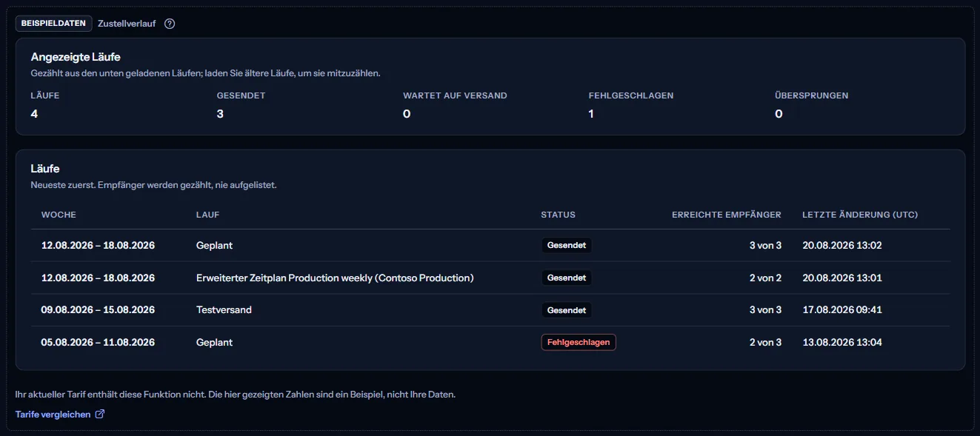980x436 pixels.
Task: Click the FEHLGESCHLAGEN summary count
Action: coord(591,114)
